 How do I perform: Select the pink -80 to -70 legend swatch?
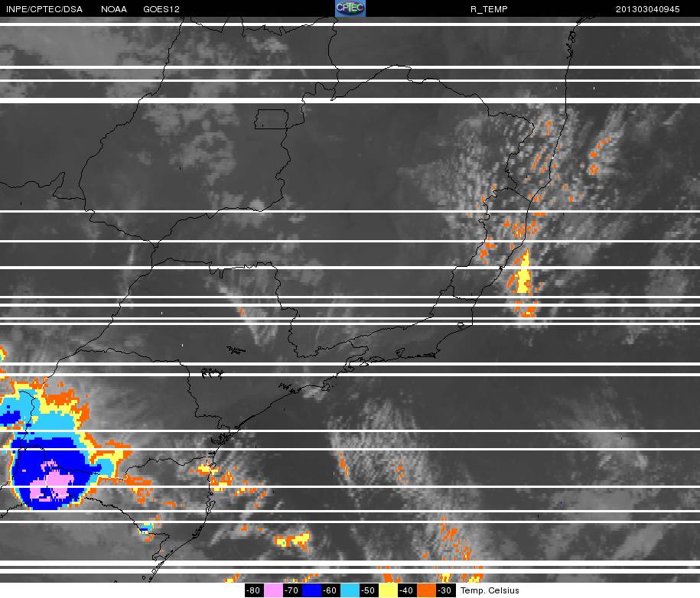tap(273, 590)
